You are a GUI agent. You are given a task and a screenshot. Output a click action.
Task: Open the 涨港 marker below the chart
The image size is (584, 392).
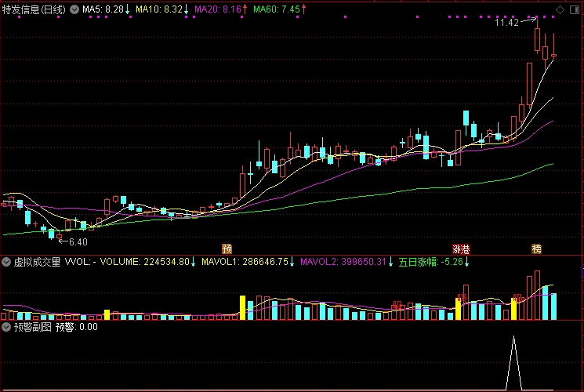click(x=461, y=249)
